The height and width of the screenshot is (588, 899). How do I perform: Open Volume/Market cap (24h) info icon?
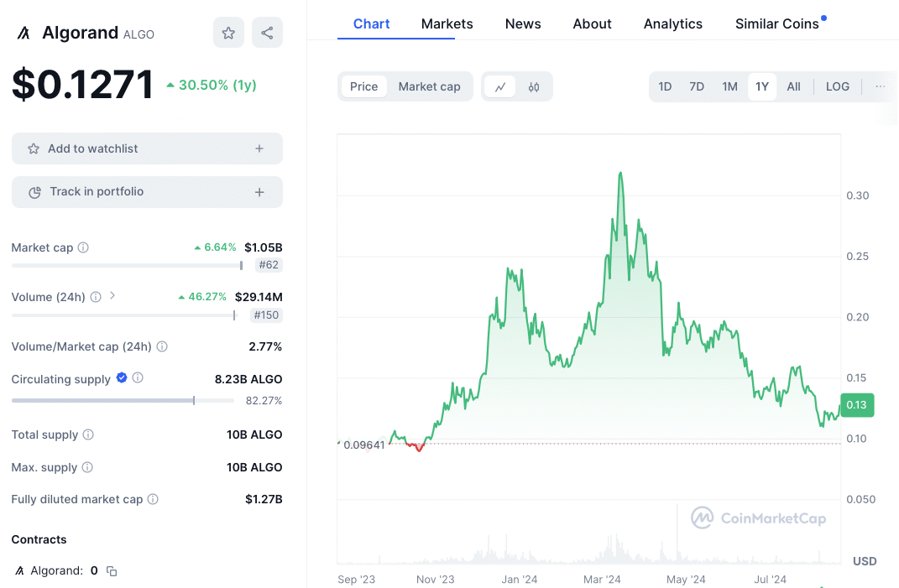(162, 346)
